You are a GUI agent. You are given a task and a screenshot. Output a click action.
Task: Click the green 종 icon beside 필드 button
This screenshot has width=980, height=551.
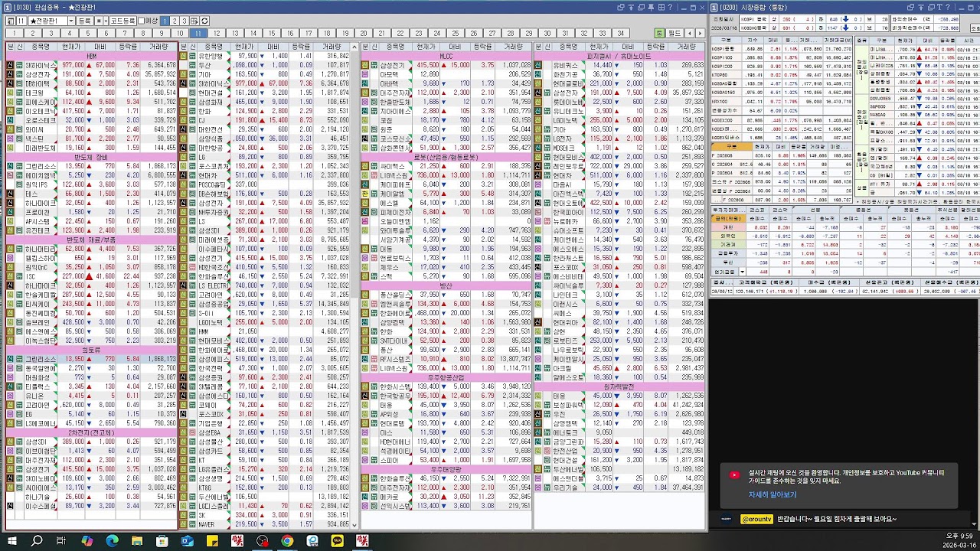point(659,33)
